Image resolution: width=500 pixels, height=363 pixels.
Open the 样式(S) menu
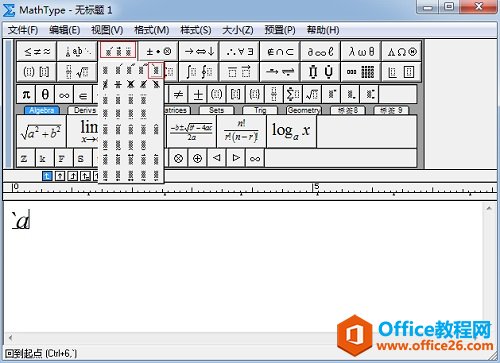[196, 30]
